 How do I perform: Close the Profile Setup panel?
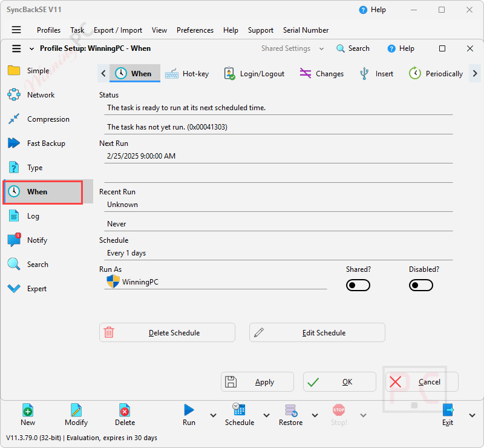click(x=470, y=48)
